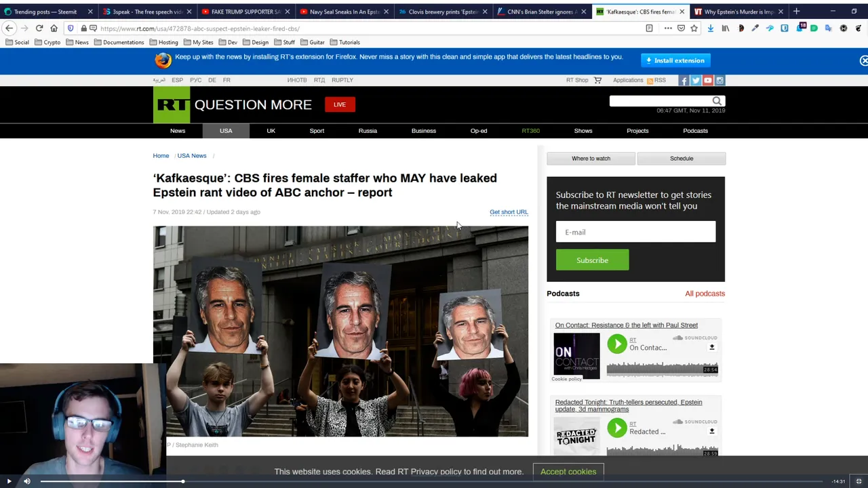Screen dimensions: 868x488
Task: Switch to Why Epstein's Murder tab
Action: [738, 12]
